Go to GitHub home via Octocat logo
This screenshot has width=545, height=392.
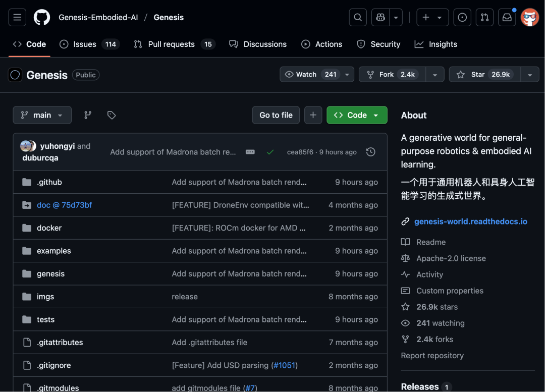click(x=42, y=17)
